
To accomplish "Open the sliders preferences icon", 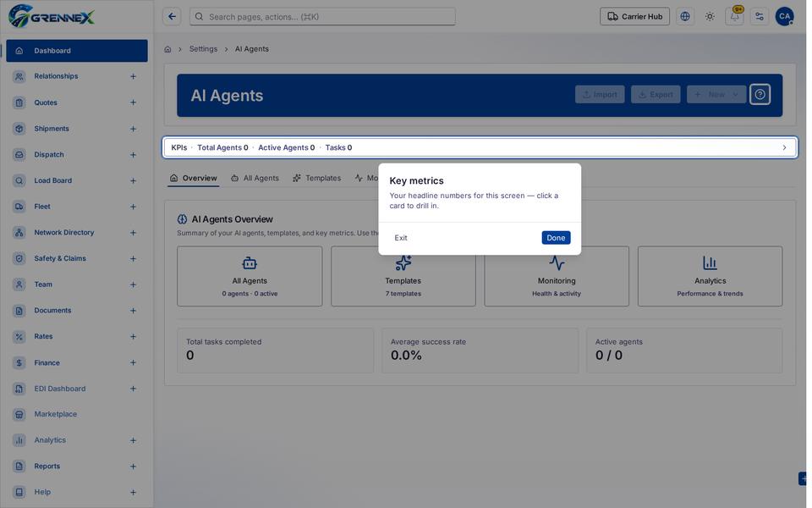I will pos(760,17).
